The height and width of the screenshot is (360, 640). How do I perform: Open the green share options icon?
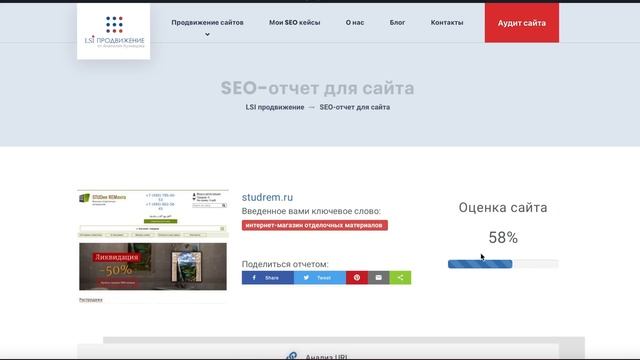pyautogui.click(x=400, y=278)
